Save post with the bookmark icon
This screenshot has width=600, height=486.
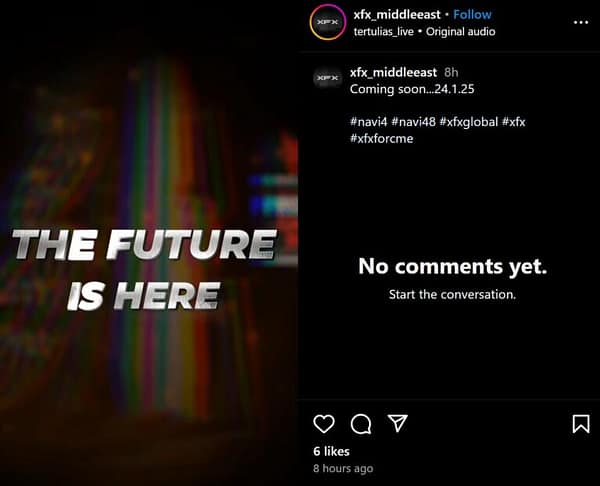[581, 424]
